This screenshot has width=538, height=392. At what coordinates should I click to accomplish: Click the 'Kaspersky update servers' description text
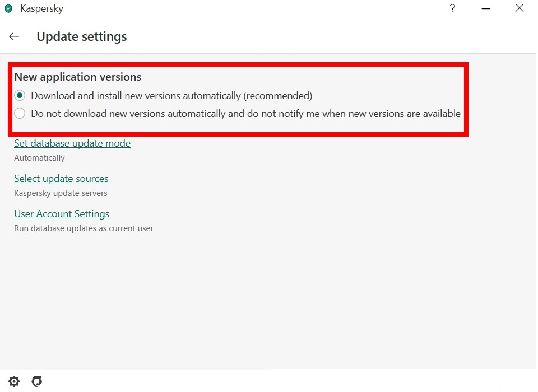click(x=61, y=193)
